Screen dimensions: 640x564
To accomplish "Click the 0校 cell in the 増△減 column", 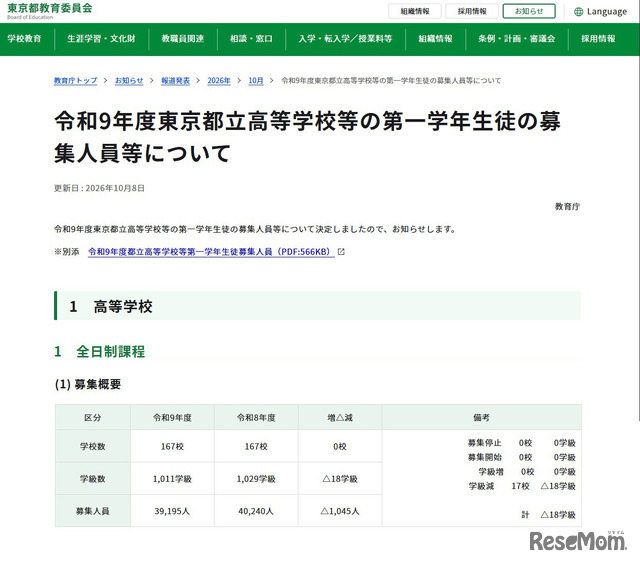I will click(340, 446).
